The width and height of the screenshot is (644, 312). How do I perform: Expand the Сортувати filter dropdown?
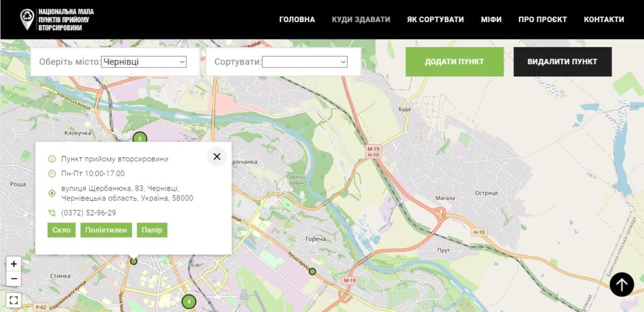[304, 62]
